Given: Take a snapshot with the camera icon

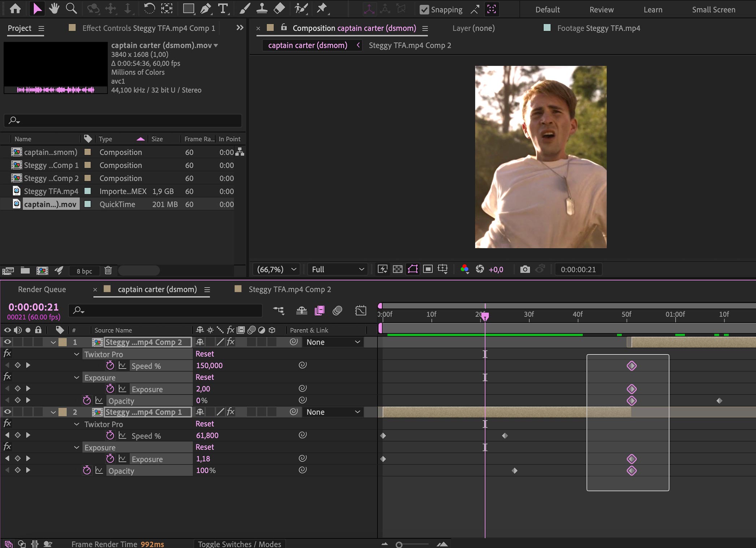Looking at the screenshot, I should tap(525, 269).
